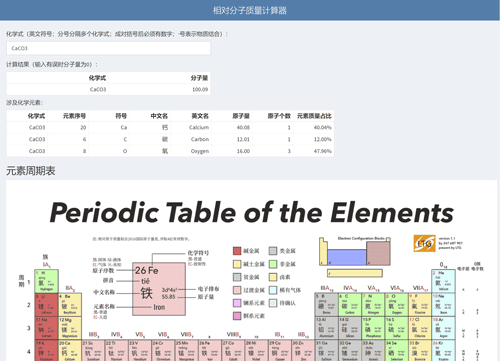Click the Calcium row in elements table
The image size is (500, 361).
170,128
